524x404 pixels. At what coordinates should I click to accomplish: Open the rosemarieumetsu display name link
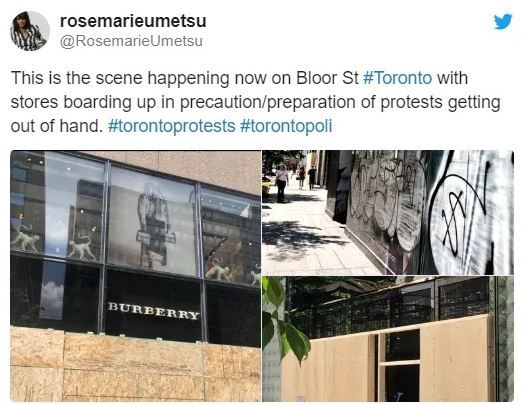click(x=133, y=21)
